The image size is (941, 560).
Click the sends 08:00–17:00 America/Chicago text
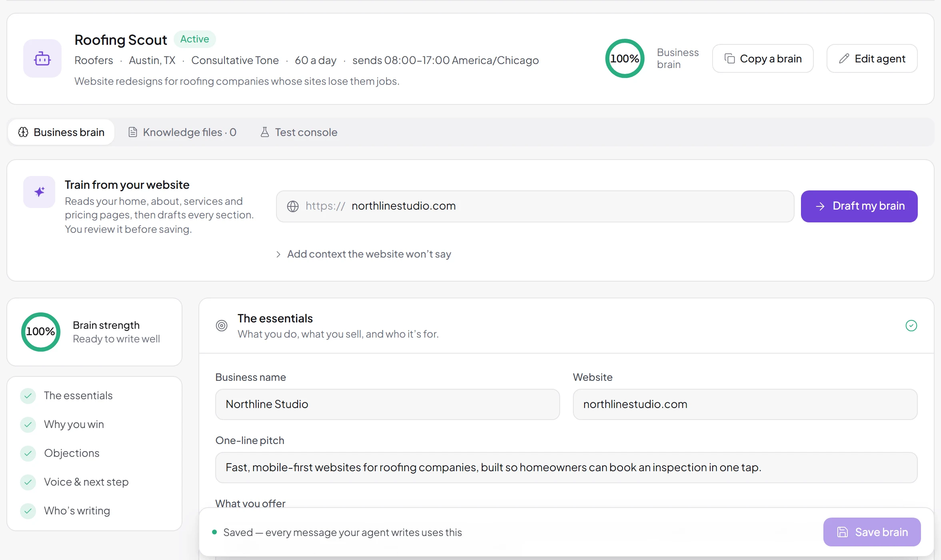click(446, 60)
